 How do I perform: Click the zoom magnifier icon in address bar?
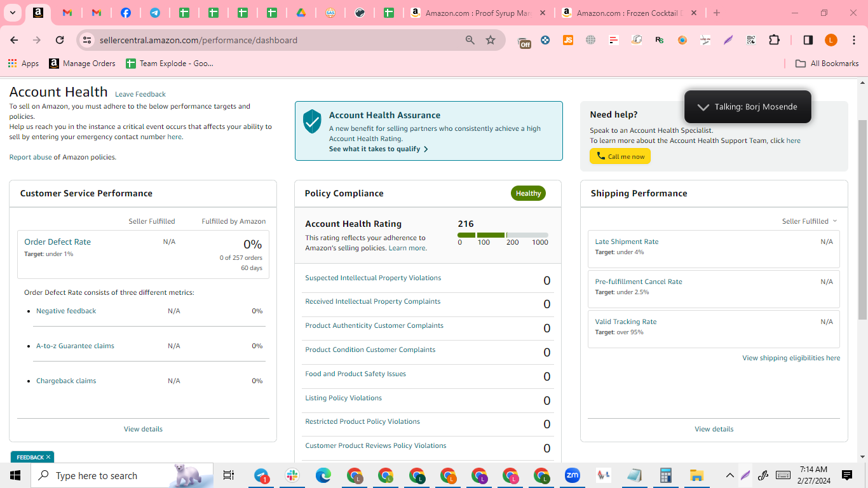point(470,40)
